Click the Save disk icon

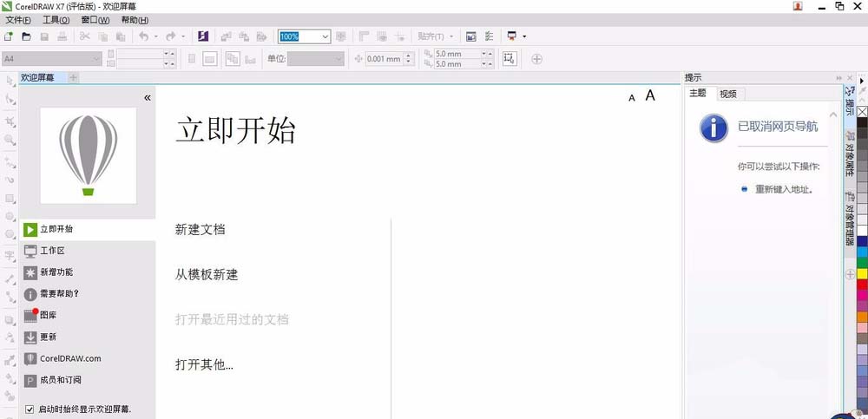click(44, 36)
